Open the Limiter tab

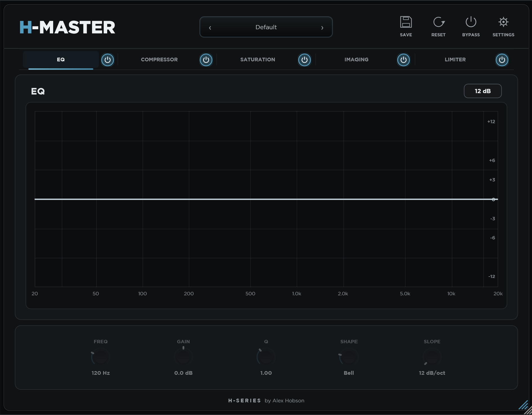(455, 60)
